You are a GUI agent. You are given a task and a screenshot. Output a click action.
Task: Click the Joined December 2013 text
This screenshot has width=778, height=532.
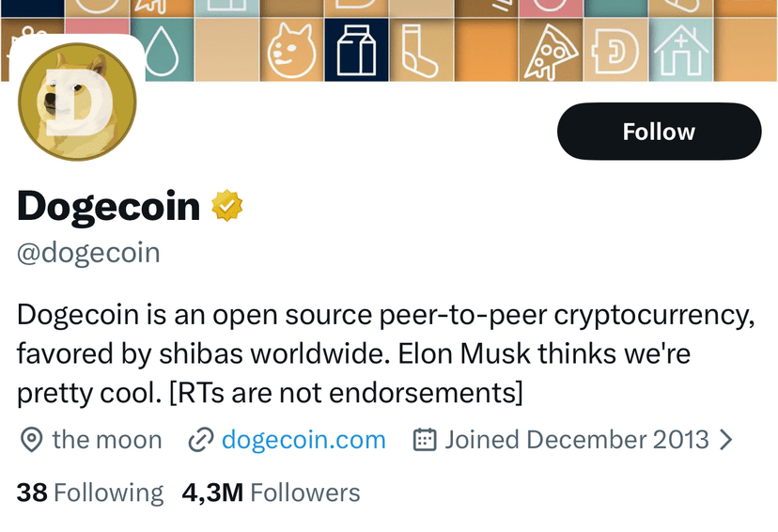pyautogui.click(x=576, y=440)
